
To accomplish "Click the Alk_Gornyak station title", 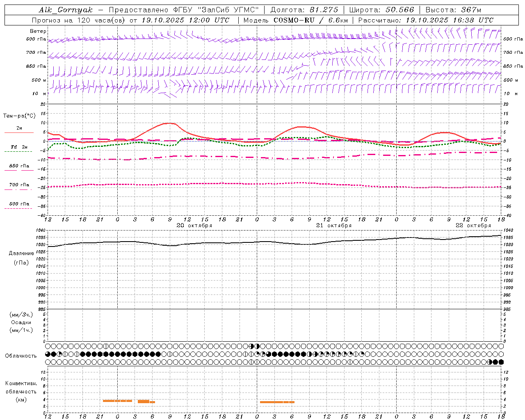I will [66, 10].
